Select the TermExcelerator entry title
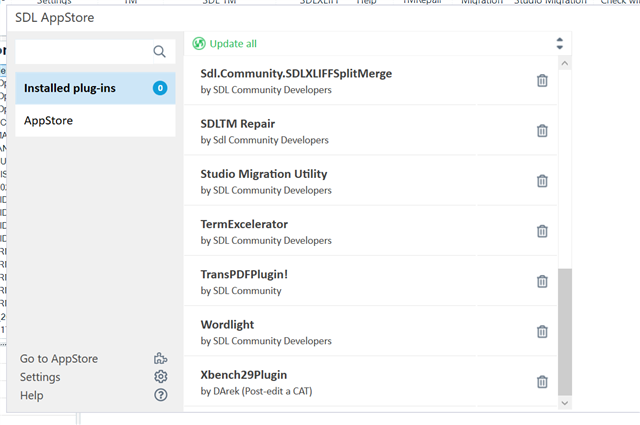Viewport: 640px width, 425px height. [244, 224]
